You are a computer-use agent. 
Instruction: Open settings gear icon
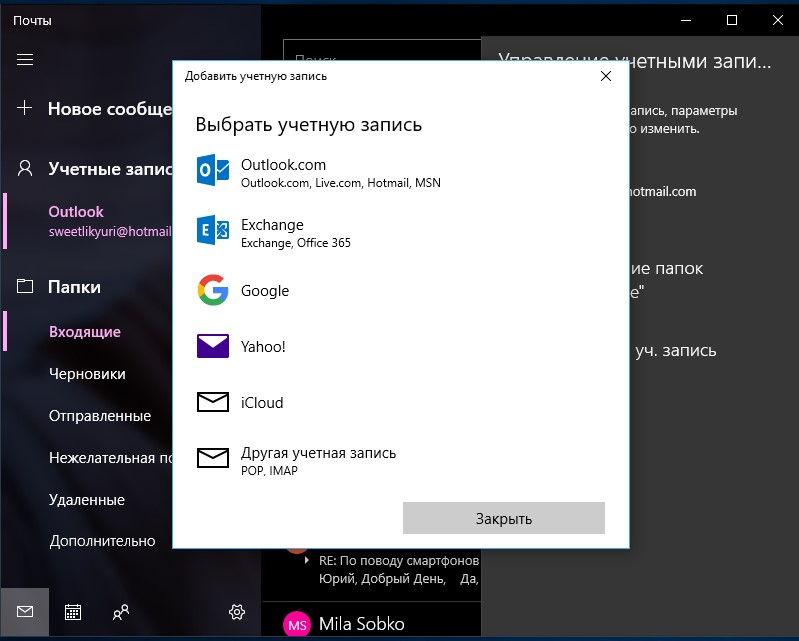(x=237, y=611)
